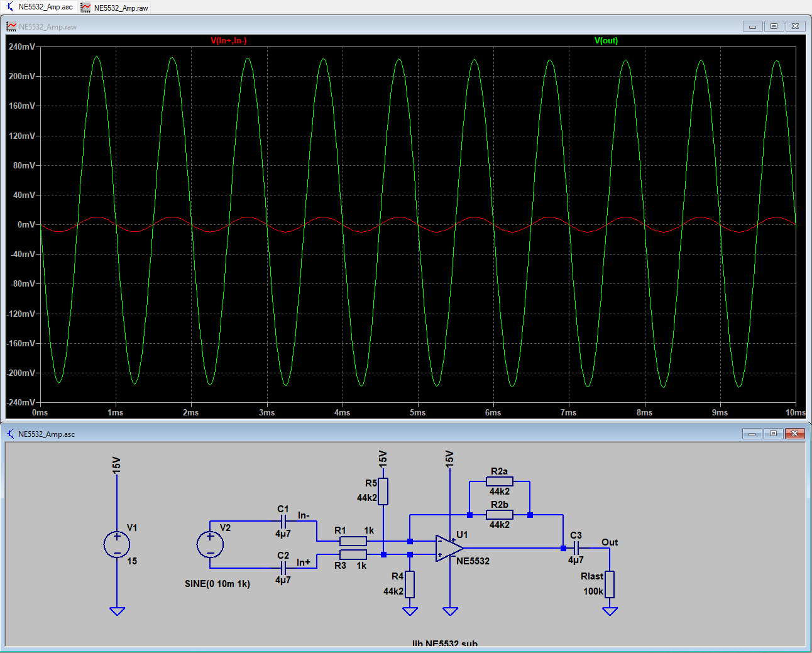
Task: Click the SINE(0 10m 1k) source text
Action: click(217, 584)
